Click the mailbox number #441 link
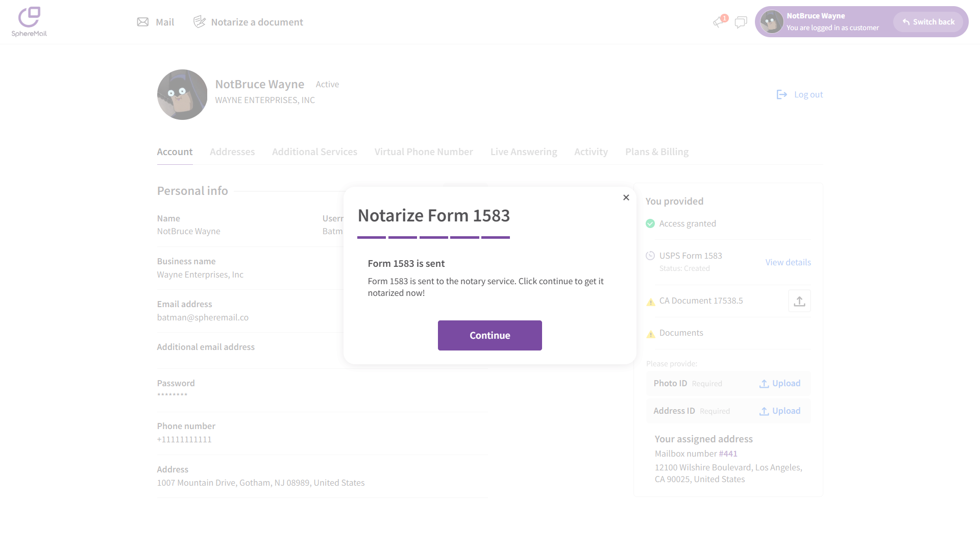This screenshot has width=980, height=551. pyautogui.click(x=728, y=454)
